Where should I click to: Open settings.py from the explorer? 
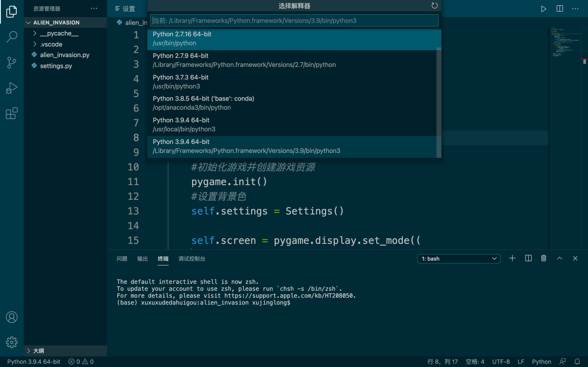click(56, 66)
